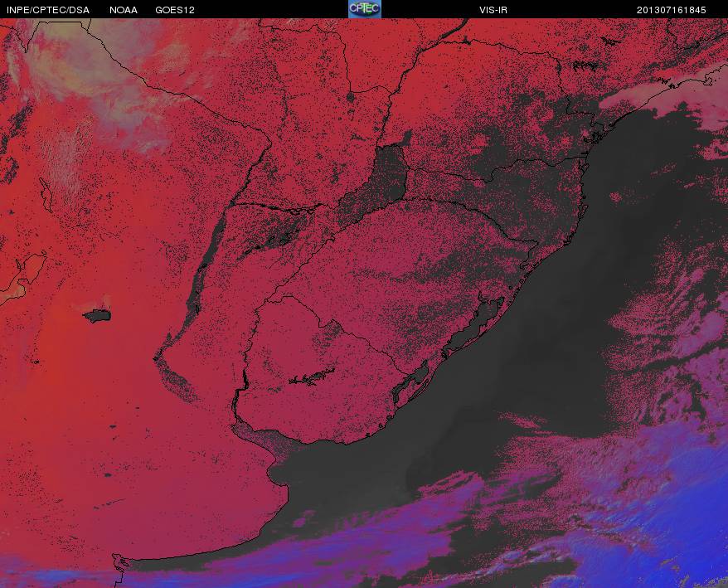
Task: Click the 201307161845 timestamp
Action: [672, 10]
